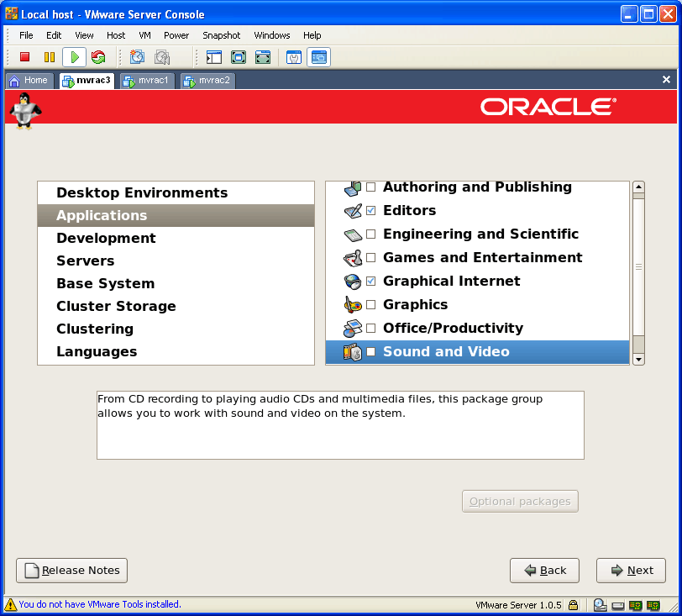Screen dimensions: 682x616
Task: Click the green Power On play icon
Action: (x=74, y=57)
